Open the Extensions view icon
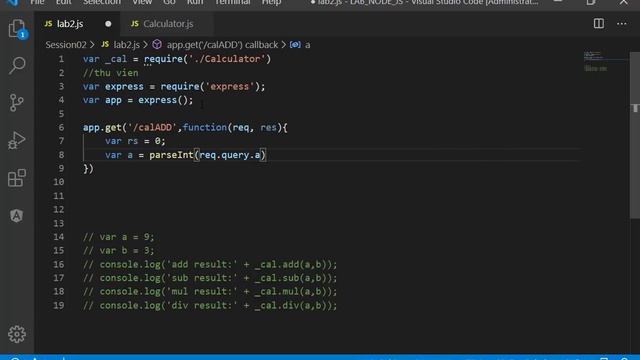This screenshot has height=360, width=640. (17, 178)
